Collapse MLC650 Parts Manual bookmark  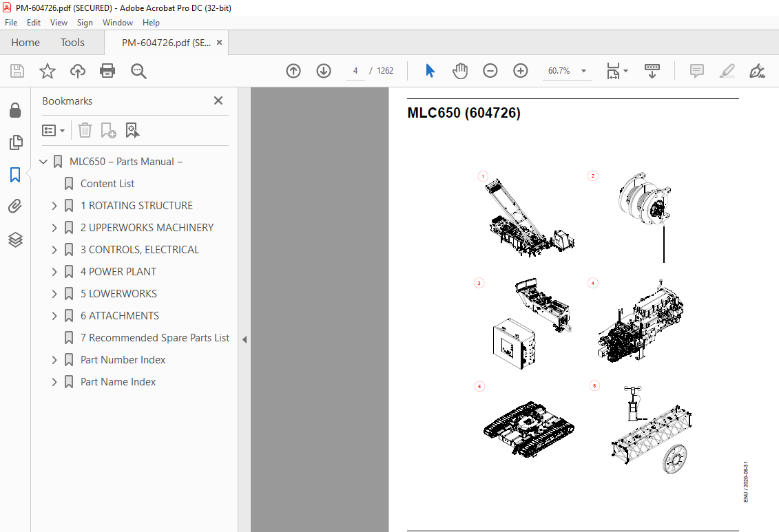(x=43, y=162)
